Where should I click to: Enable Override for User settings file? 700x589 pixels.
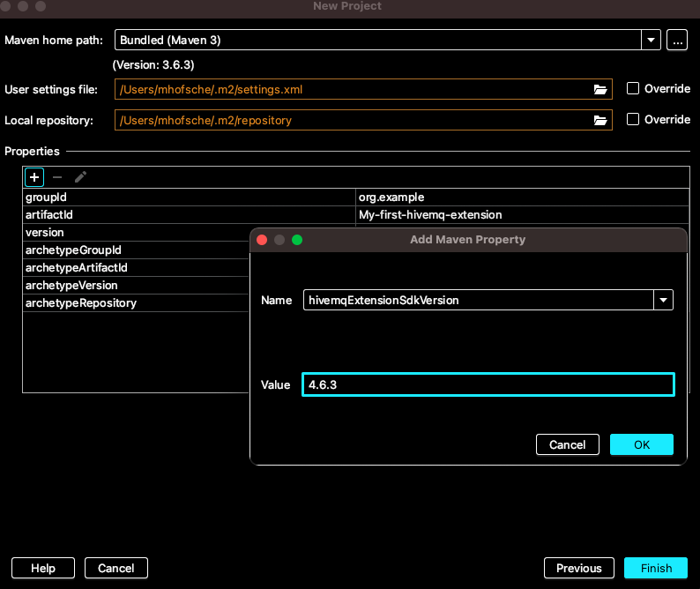pos(632,88)
